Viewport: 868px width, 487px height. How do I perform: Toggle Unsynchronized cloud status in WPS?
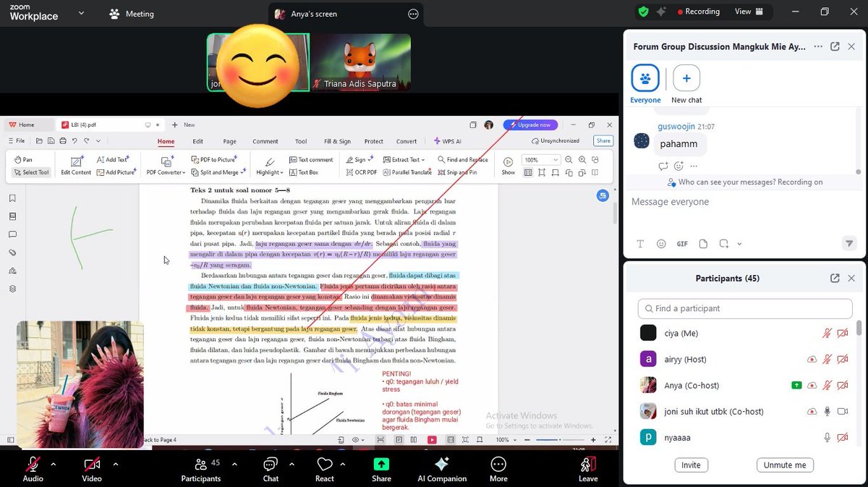pos(555,141)
